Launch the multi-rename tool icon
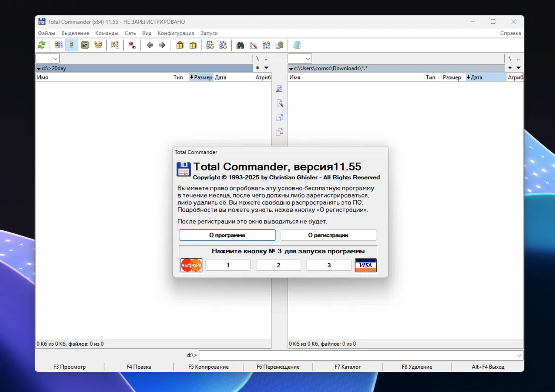 click(x=253, y=45)
